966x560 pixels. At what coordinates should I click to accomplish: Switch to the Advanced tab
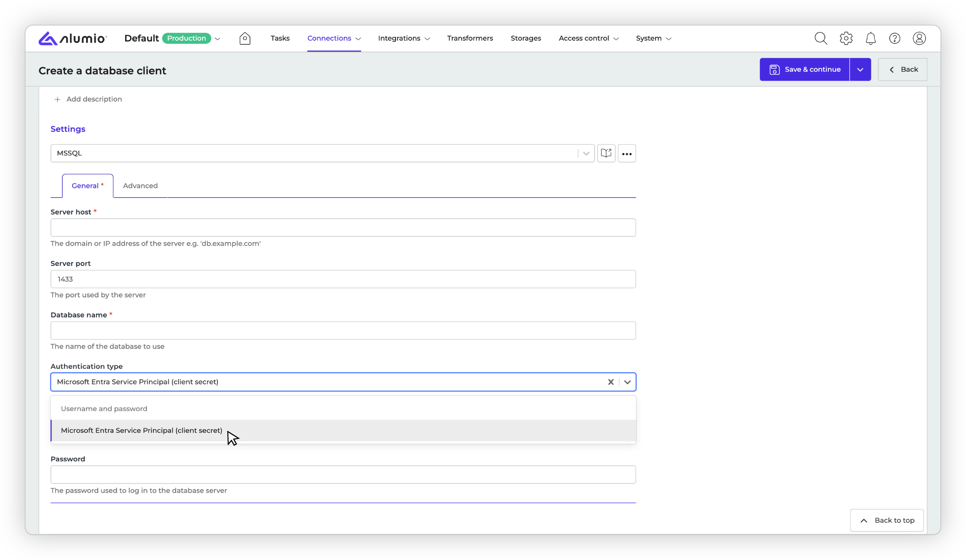tap(140, 185)
